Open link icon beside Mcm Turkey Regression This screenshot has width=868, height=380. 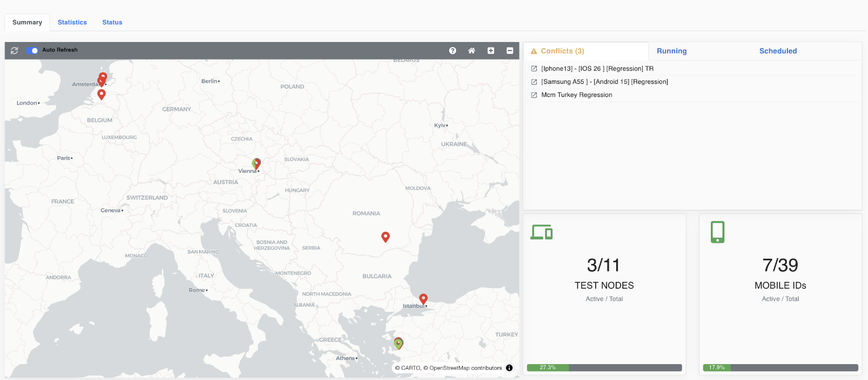tap(534, 95)
